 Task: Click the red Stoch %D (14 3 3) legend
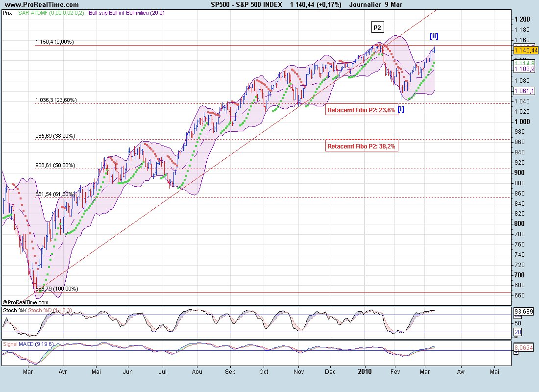(50, 311)
